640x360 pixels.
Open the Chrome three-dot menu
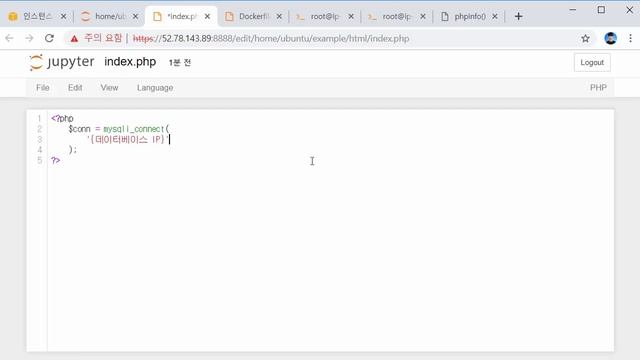pos(630,38)
